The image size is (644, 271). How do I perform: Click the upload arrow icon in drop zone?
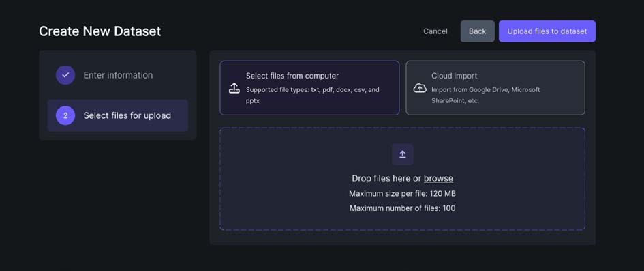(x=403, y=154)
